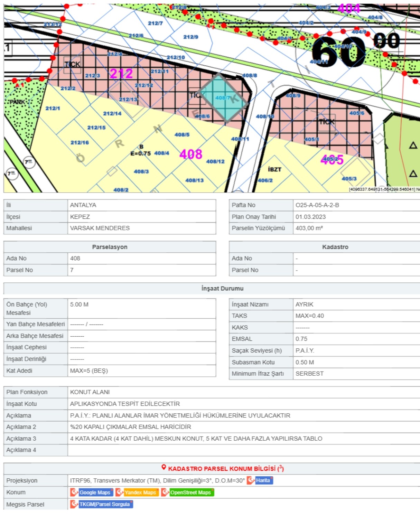Click the map icon next to Yandex Maps
420x525 pixels.
pyautogui.click(x=119, y=492)
